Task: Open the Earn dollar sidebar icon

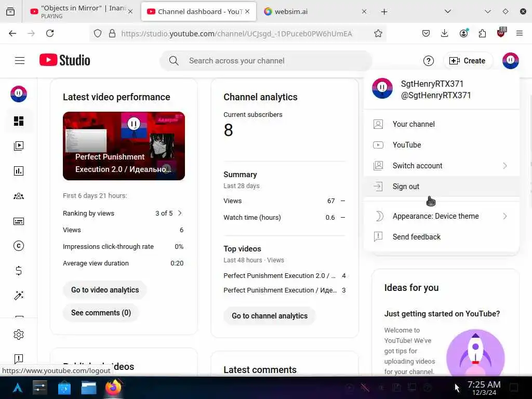Action: coord(19,270)
